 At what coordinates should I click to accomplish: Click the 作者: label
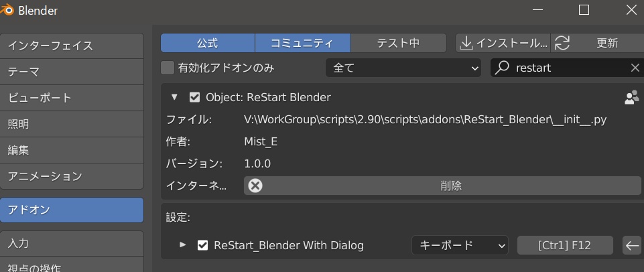coord(178,142)
